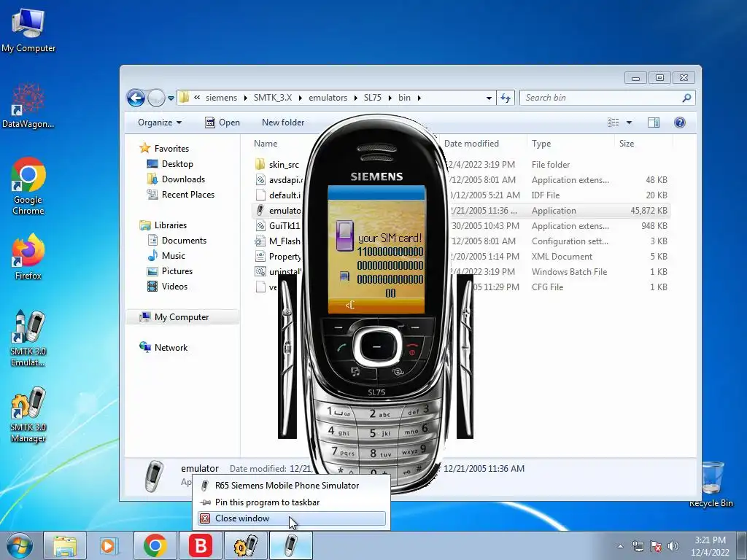747x560 pixels.
Task: Select My Computer in navigation pane
Action: point(182,317)
